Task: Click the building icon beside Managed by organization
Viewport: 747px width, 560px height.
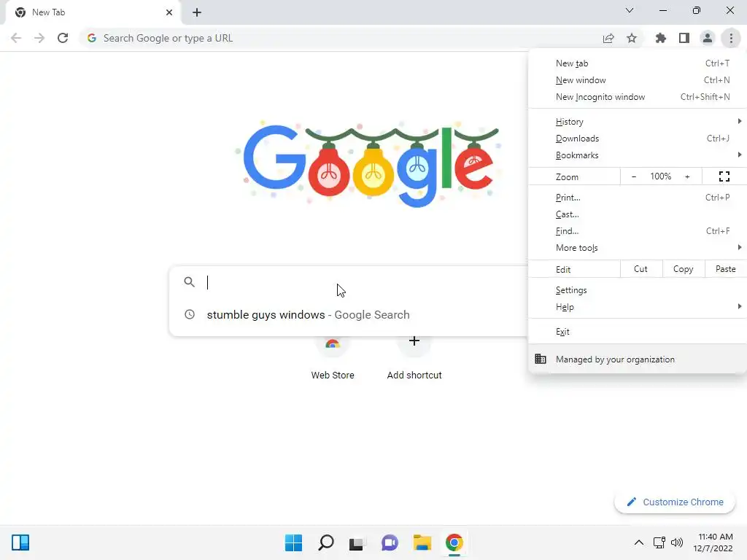Action: [x=541, y=359]
